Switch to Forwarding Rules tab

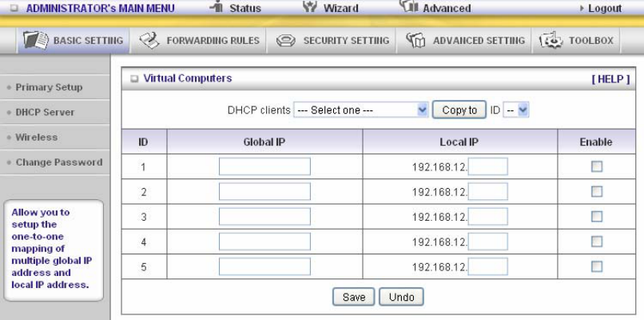(x=198, y=40)
